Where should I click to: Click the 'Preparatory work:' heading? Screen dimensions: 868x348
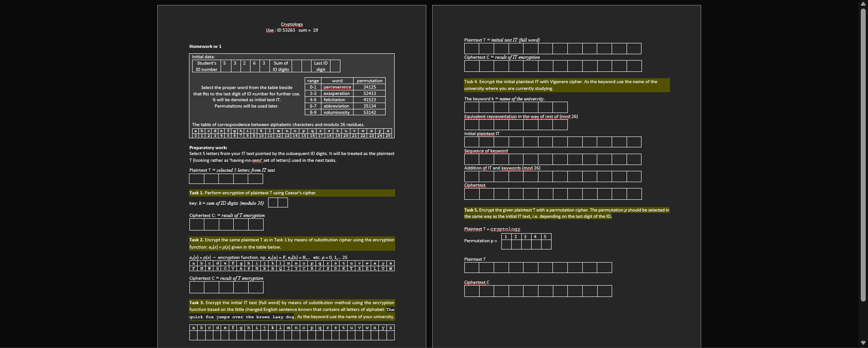(x=208, y=148)
